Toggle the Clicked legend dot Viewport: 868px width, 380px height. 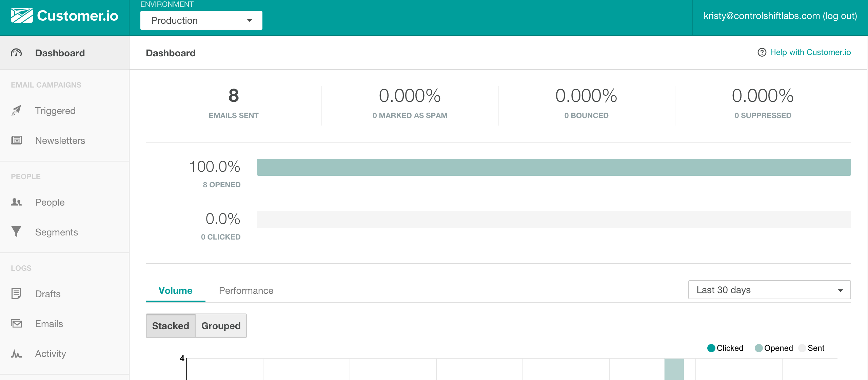coord(711,348)
